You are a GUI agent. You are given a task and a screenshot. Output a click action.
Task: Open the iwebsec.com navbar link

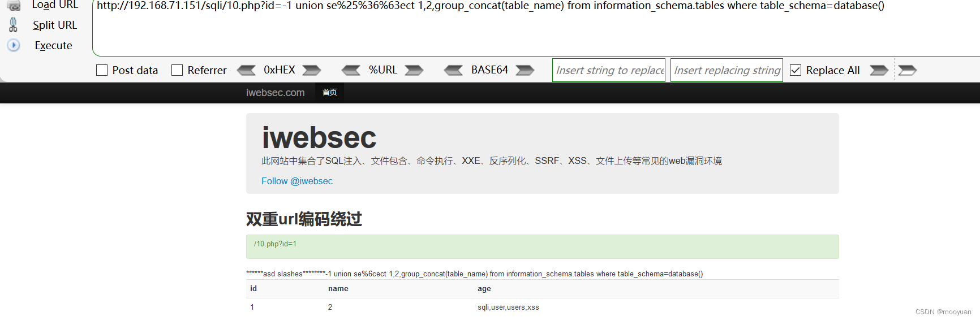275,93
